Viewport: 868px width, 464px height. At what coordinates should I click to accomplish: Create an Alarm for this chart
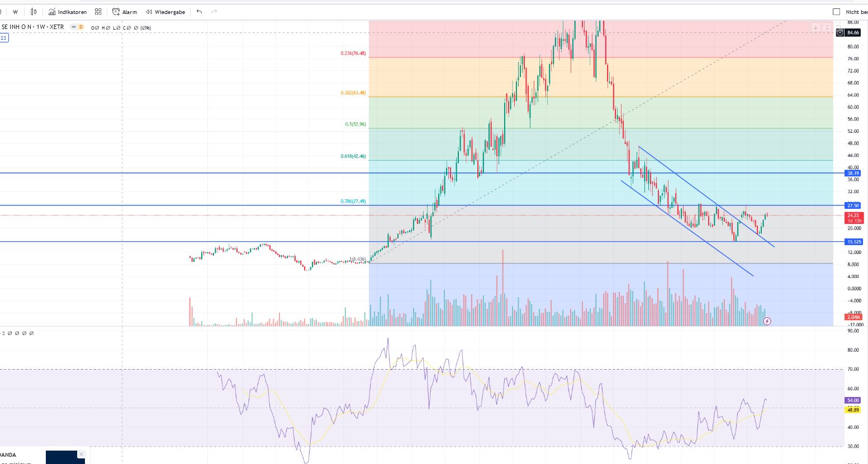click(x=125, y=12)
